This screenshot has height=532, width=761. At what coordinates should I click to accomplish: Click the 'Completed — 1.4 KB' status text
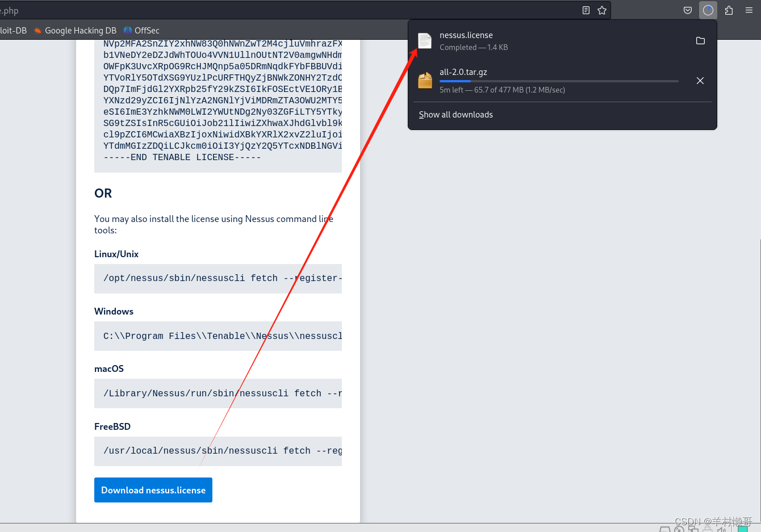pyautogui.click(x=474, y=48)
